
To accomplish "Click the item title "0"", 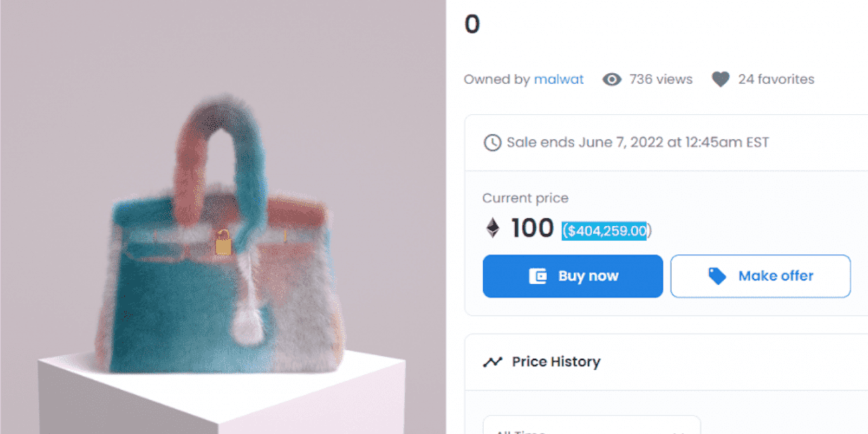I will [472, 24].
